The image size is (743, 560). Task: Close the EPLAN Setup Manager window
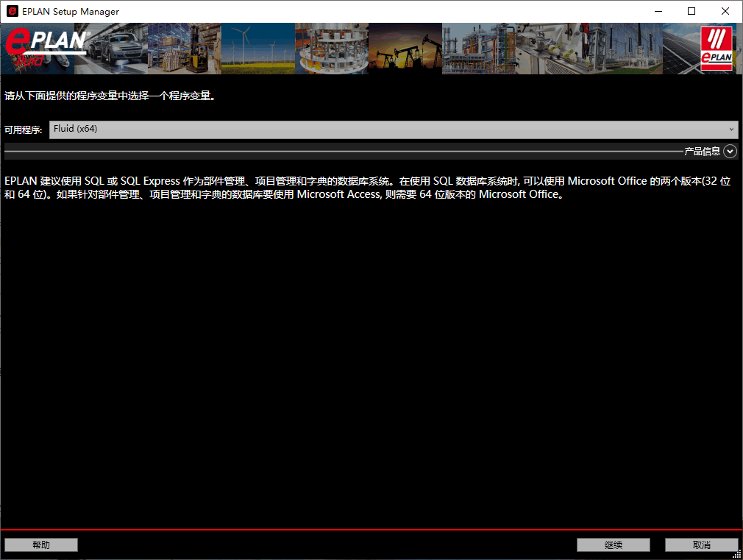tap(725, 11)
